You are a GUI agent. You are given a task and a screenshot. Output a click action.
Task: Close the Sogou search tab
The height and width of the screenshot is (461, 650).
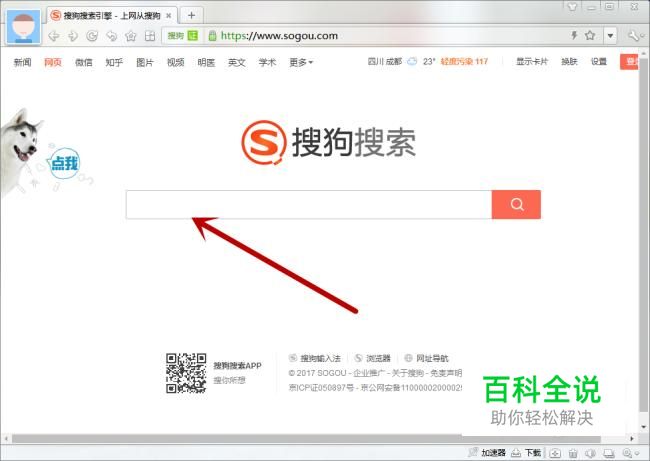169,16
